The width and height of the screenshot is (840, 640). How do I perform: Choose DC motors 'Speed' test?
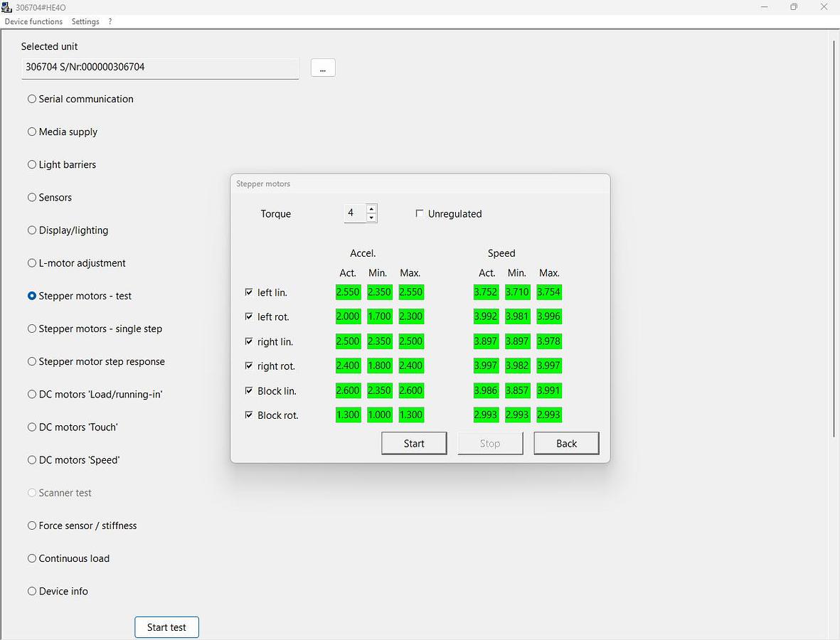pos(32,460)
